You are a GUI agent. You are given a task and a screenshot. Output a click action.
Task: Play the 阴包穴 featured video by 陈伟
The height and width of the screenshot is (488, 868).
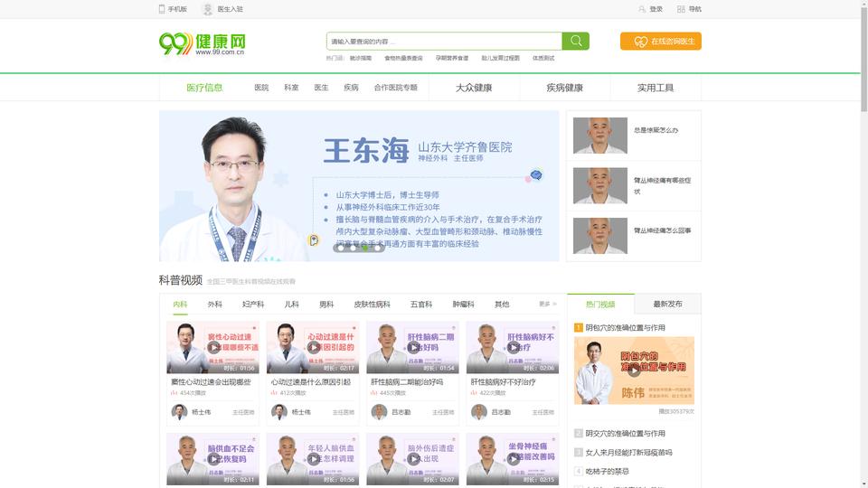(x=635, y=371)
